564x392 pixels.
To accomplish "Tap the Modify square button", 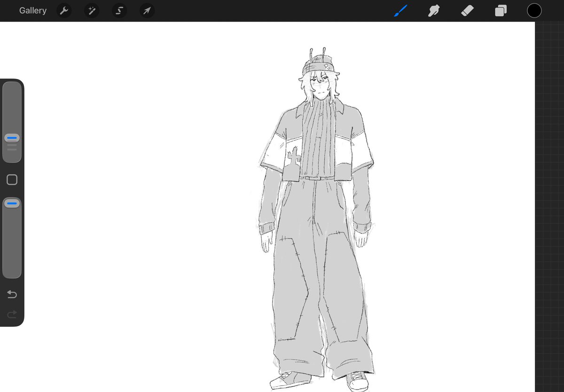I will pyautogui.click(x=12, y=180).
